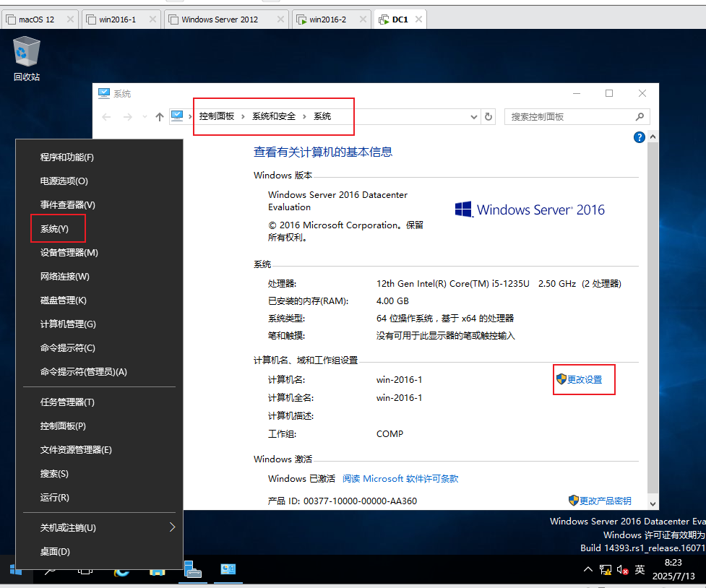The image size is (706, 588).
Task: Open the taskbar clock showing 8:23
Action: (673, 569)
